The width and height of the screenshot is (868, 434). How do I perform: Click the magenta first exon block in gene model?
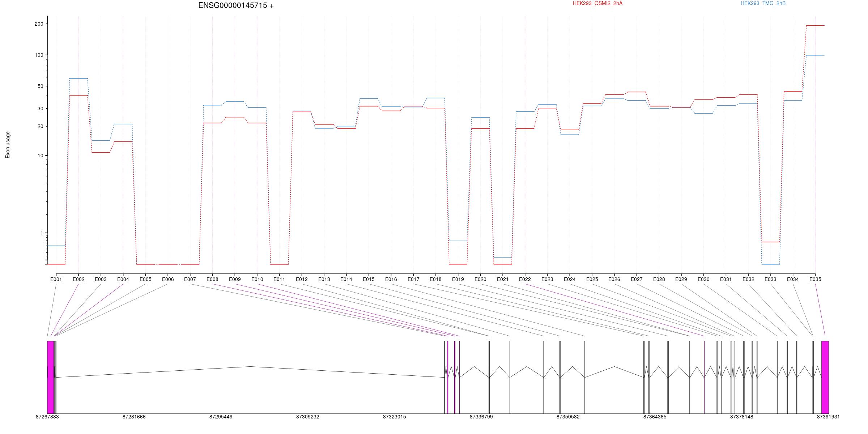coord(51,377)
